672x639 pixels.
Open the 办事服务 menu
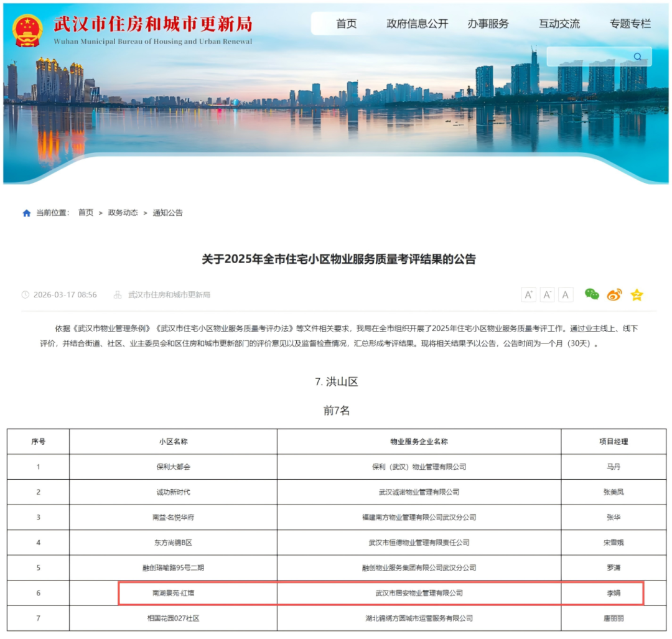489,24
